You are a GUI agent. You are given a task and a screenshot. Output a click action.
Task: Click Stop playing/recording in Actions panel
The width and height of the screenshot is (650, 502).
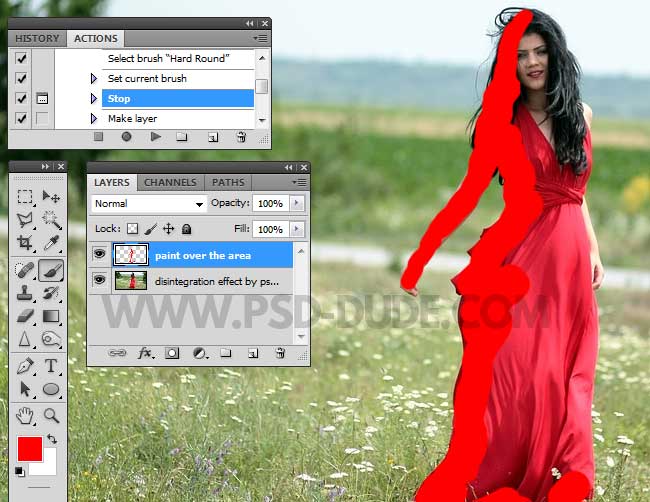click(x=98, y=136)
